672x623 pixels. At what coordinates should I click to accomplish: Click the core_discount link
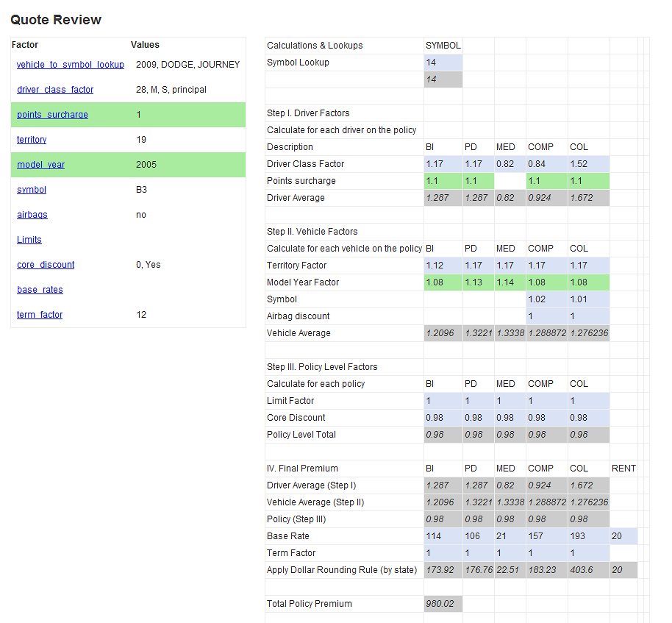tap(46, 265)
